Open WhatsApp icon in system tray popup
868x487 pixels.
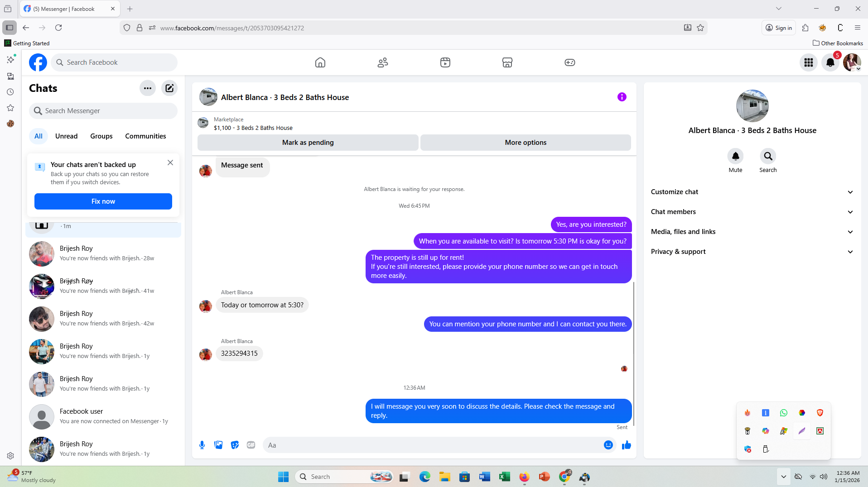(784, 413)
